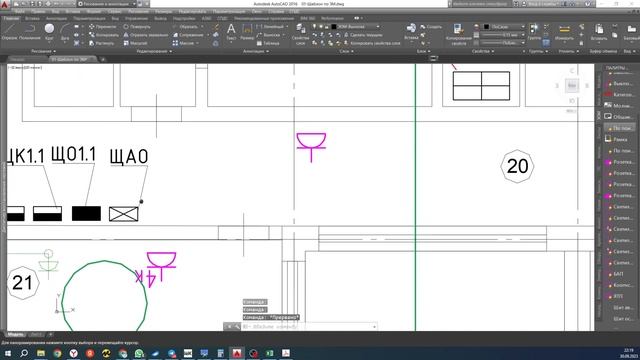Click the Stretch (Растянуть) command
Image resolution: width=640 pixels, height=360 pixels.
[102, 43]
